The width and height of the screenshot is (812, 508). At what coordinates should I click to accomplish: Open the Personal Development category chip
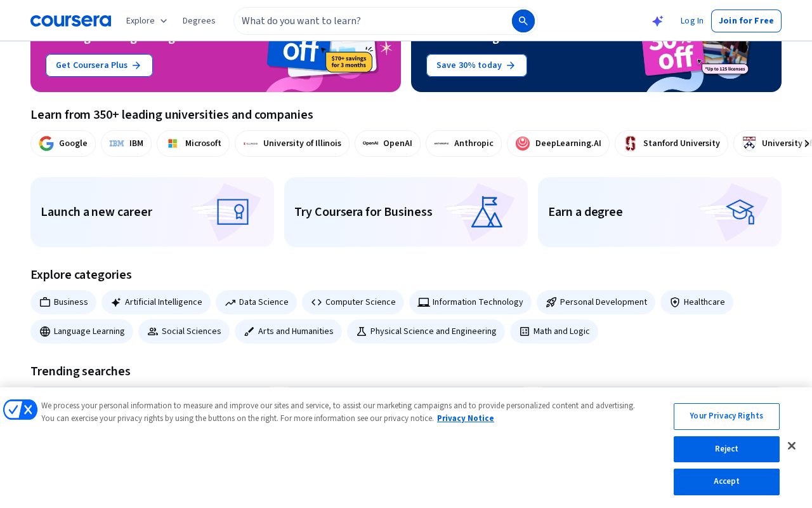[596, 302]
